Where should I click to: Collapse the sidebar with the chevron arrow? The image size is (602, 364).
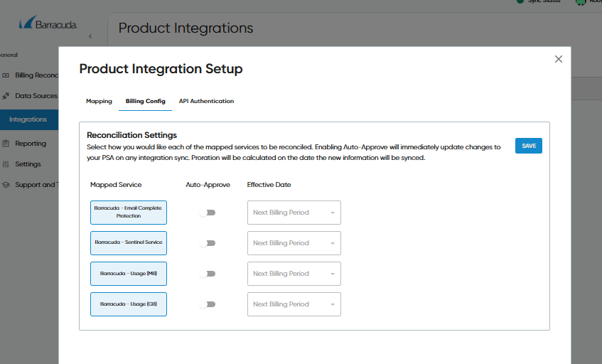click(x=90, y=36)
